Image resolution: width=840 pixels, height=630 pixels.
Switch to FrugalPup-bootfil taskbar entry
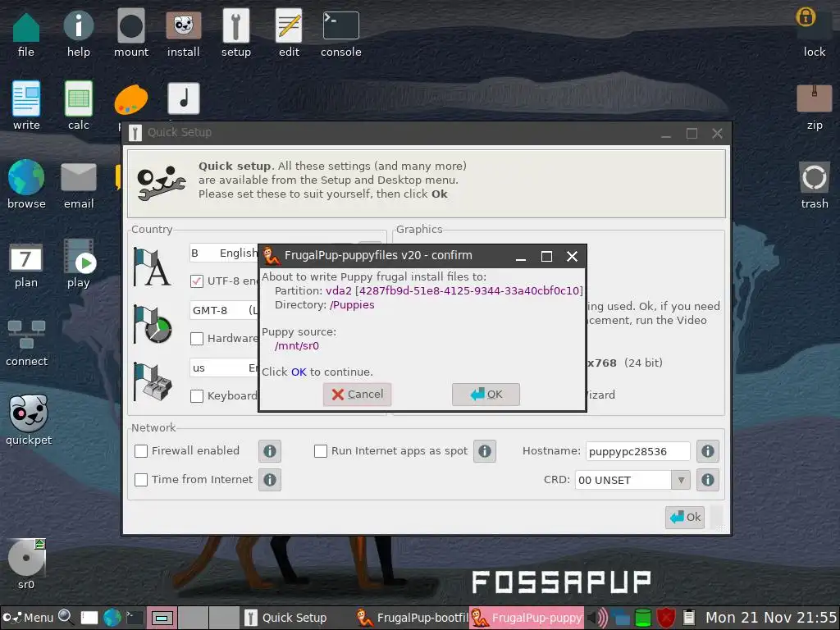[x=412, y=618]
